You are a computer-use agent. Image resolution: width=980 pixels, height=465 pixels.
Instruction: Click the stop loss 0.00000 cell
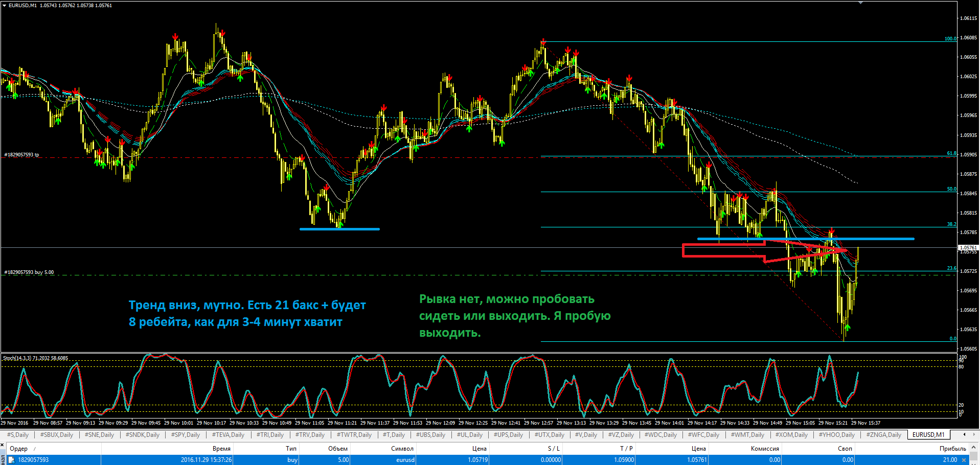[551, 460]
